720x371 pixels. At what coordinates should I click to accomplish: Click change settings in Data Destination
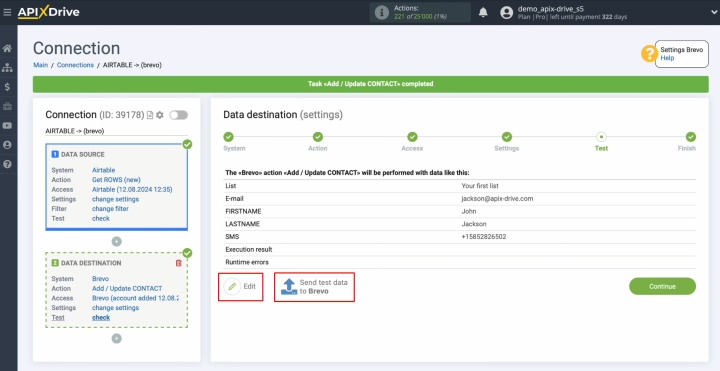coord(115,308)
